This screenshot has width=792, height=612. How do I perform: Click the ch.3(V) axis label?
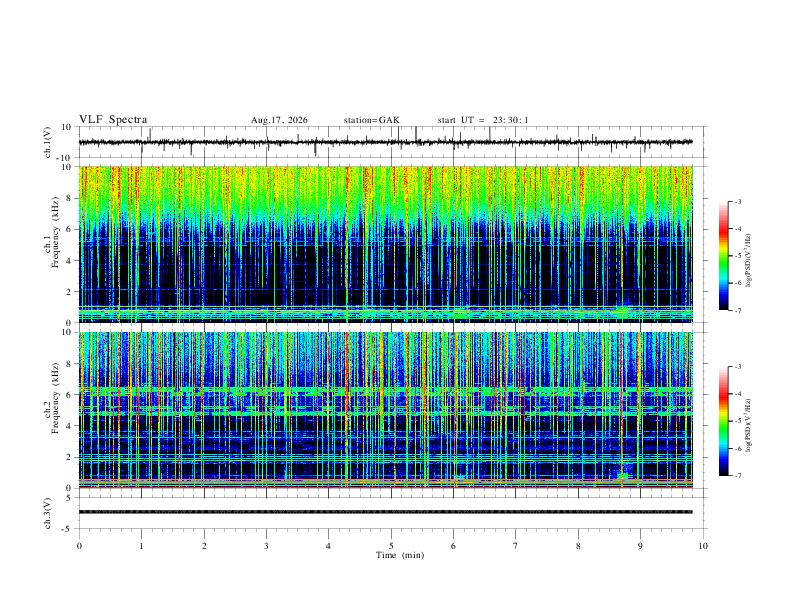[x=48, y=513]
